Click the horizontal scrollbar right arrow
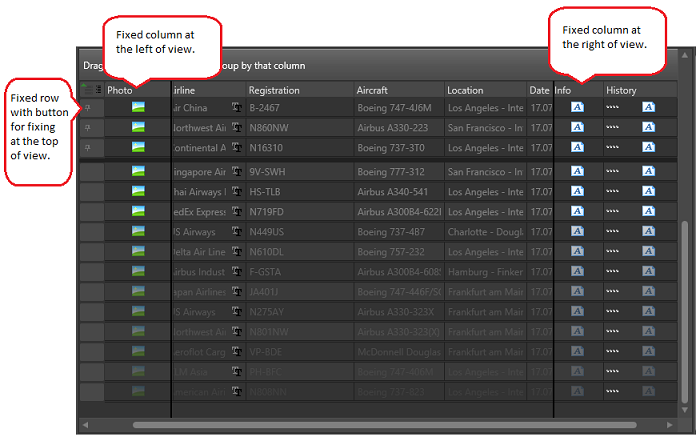Viewport: 700px width, 437px height. tap(670, 425)
